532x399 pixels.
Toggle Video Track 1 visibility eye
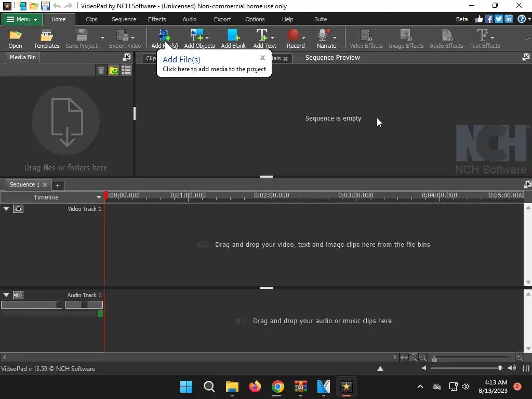(x=18, y=209)
